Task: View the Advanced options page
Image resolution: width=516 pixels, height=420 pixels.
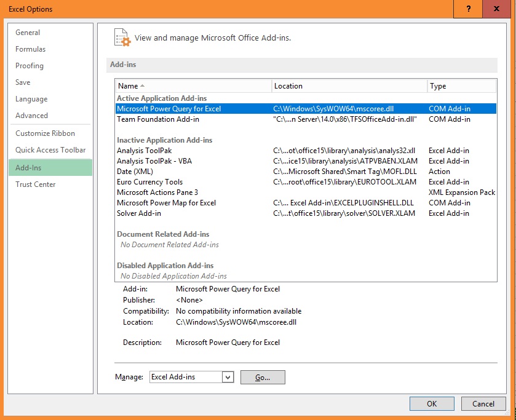Action: coord(31,115)
